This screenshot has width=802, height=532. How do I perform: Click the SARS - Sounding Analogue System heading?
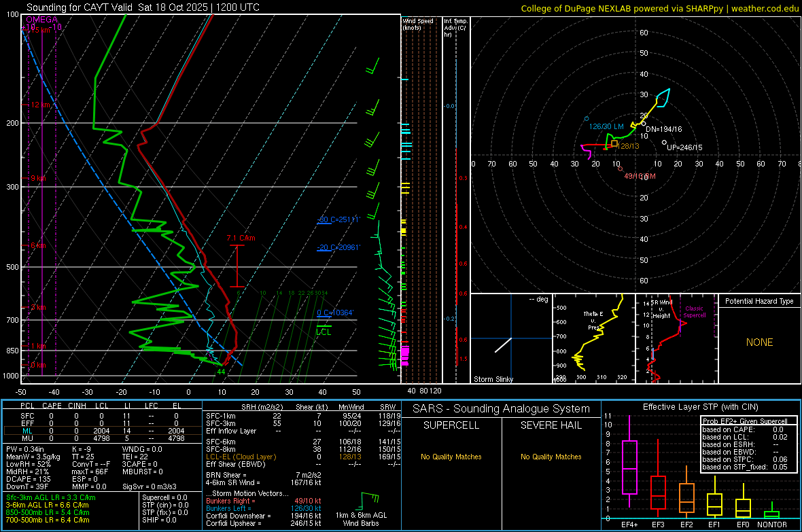[x=501, y=409]
